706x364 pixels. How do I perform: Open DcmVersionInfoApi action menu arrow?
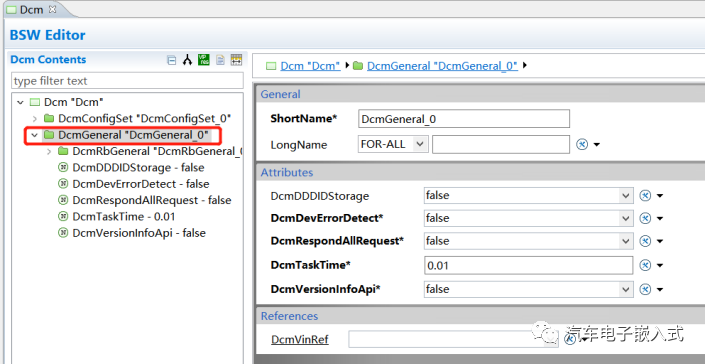pyautogui.click(x=660, y=290)
